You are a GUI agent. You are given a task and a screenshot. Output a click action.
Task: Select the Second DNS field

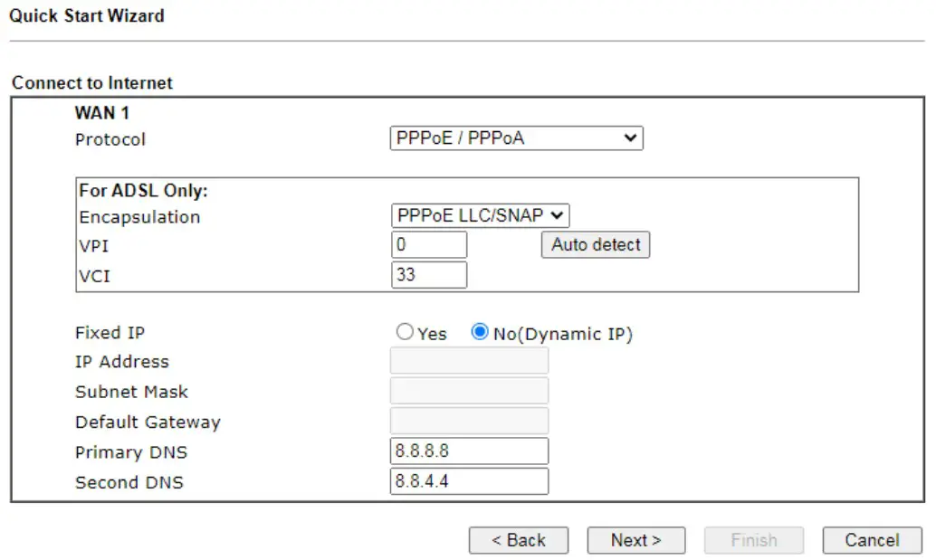(469, 481)
